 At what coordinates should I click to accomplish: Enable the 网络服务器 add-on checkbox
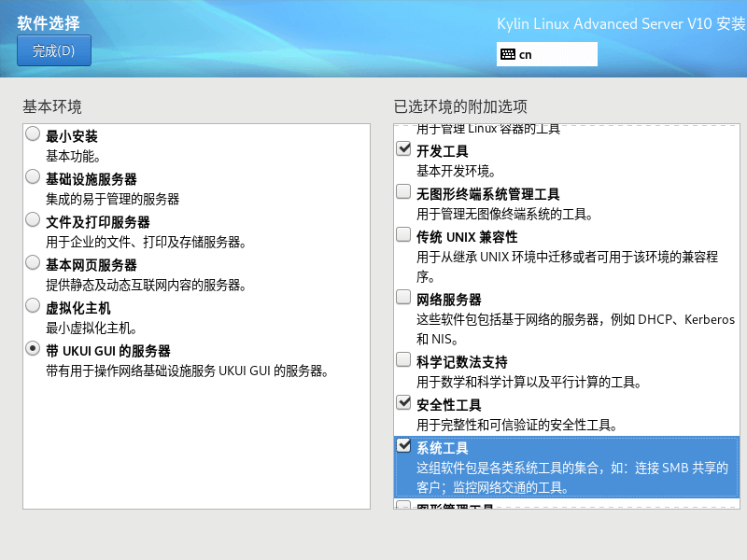[403, 298]
